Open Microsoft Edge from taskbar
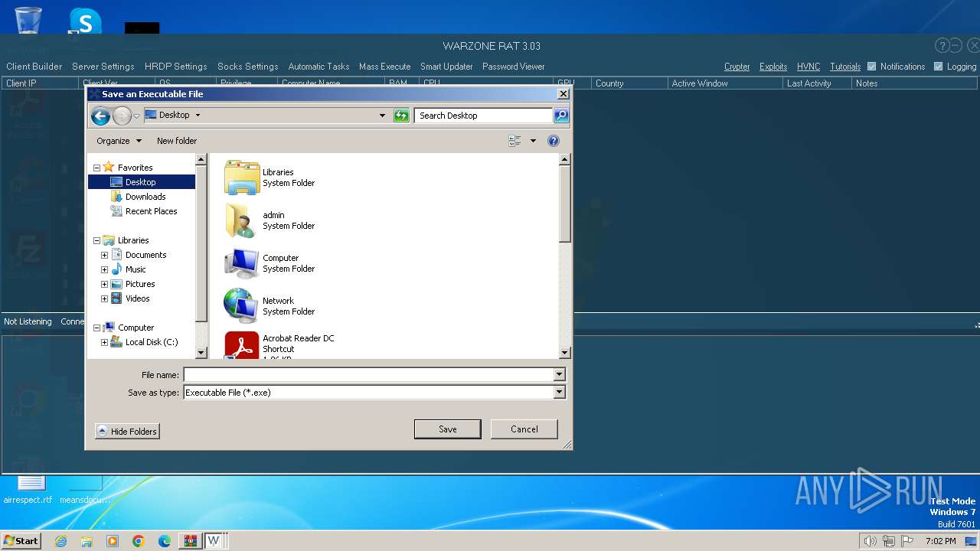This screenshot has width=980, height=551. 165,541
